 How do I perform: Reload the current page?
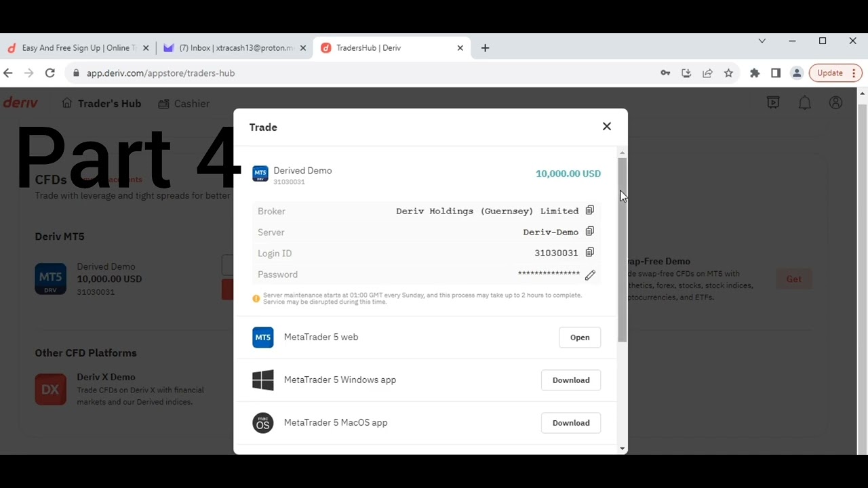[50, 73]
